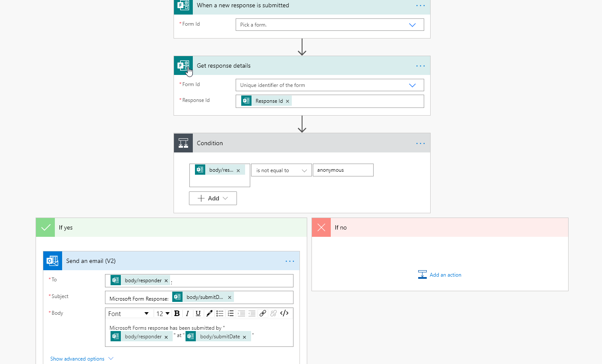
Task: Open the Condition card's ellipsis menu
Action: point(420,143)
